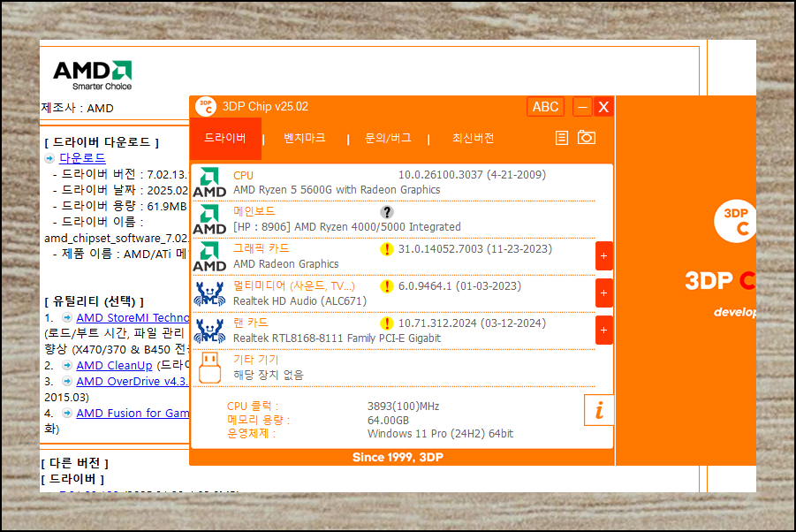Click the warning icon next to 멀티미디어 version

pyautogui.click(x=387, y=286)
